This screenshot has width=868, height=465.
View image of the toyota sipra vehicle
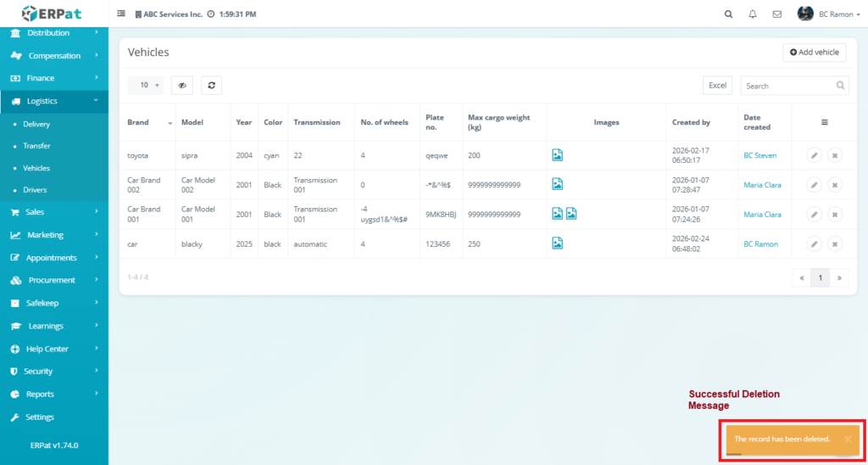(x=558, y=155)
